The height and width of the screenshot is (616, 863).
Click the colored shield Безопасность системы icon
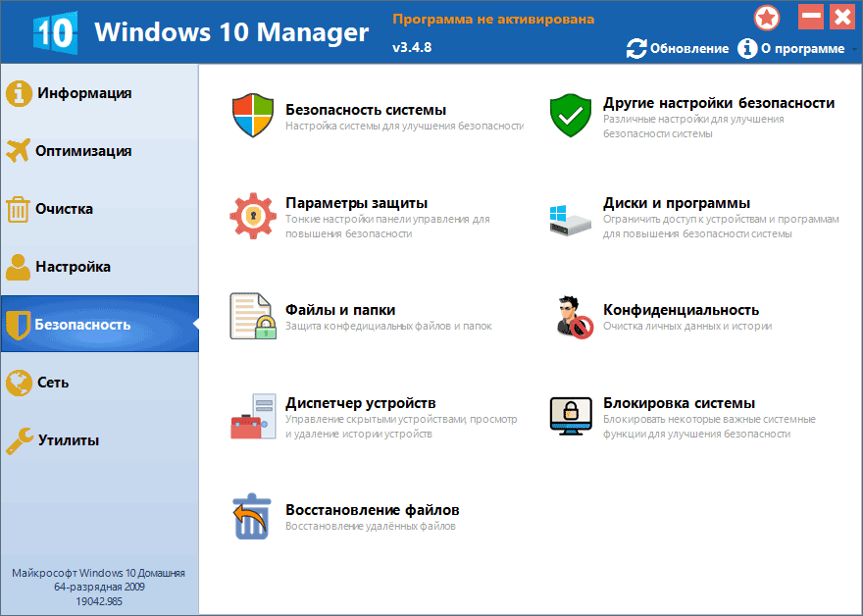[253, 115]
